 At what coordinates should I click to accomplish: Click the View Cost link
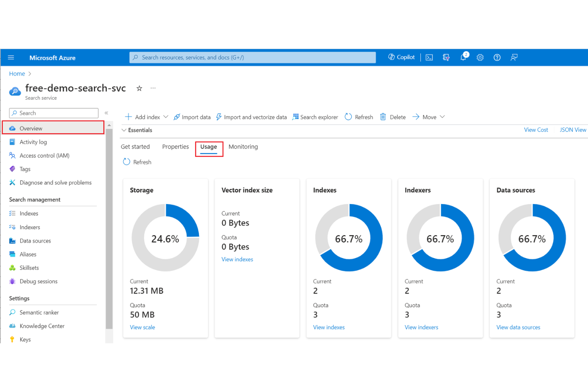coord(536,129)
